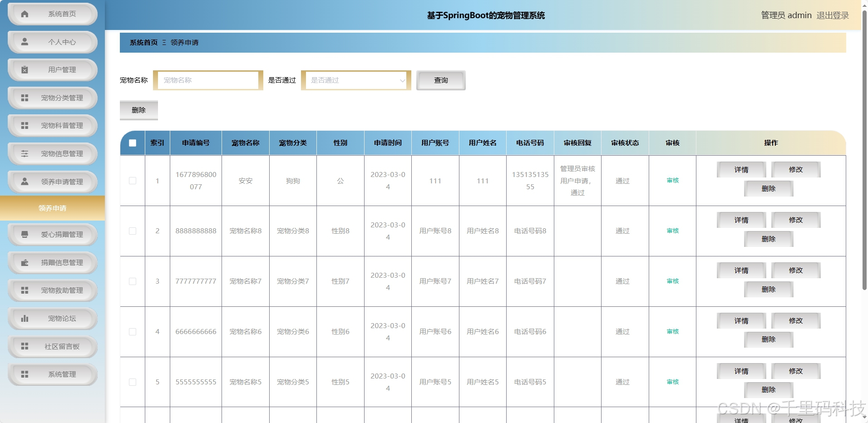This screenshot has height=423, width=868.
Task: Click the sliders icon beside 宠物信息管理
Action: (x=25, y=154)
